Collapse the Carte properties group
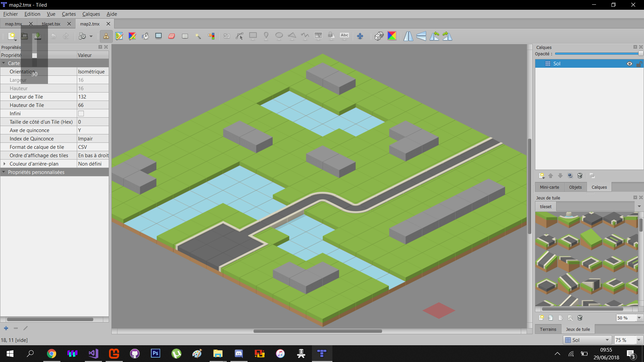The height and width of the screenshot is (362, 644). click(4, 63)
